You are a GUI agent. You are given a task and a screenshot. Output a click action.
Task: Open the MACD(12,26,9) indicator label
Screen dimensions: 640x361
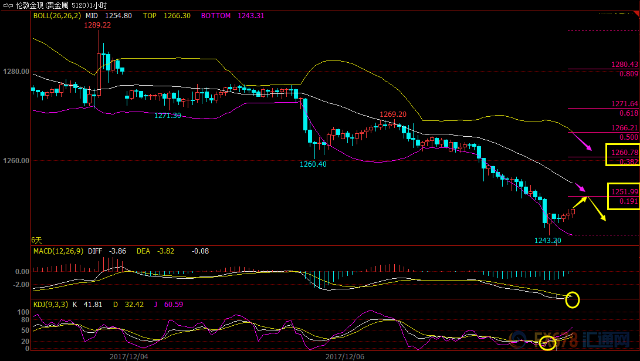pyautogui.click(x=59, y=251)
